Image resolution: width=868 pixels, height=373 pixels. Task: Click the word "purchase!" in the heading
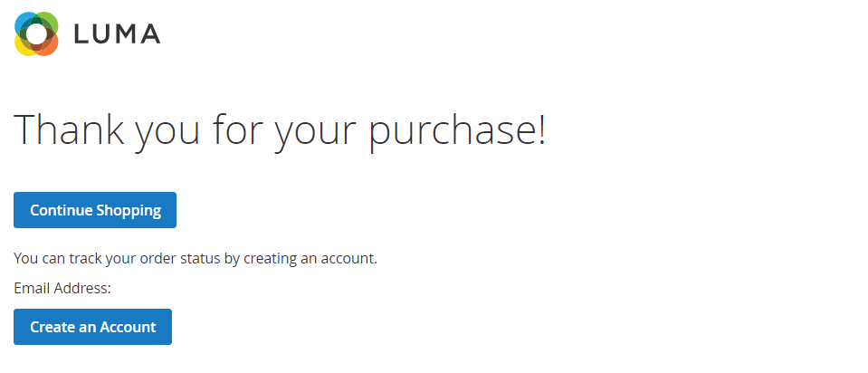click(457, 130)
